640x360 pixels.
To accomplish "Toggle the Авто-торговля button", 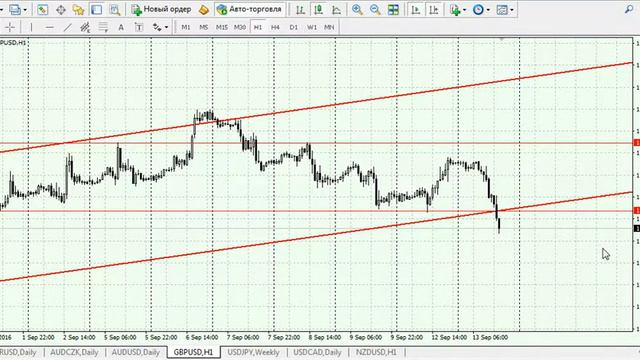I will click(x=249, y=9).
